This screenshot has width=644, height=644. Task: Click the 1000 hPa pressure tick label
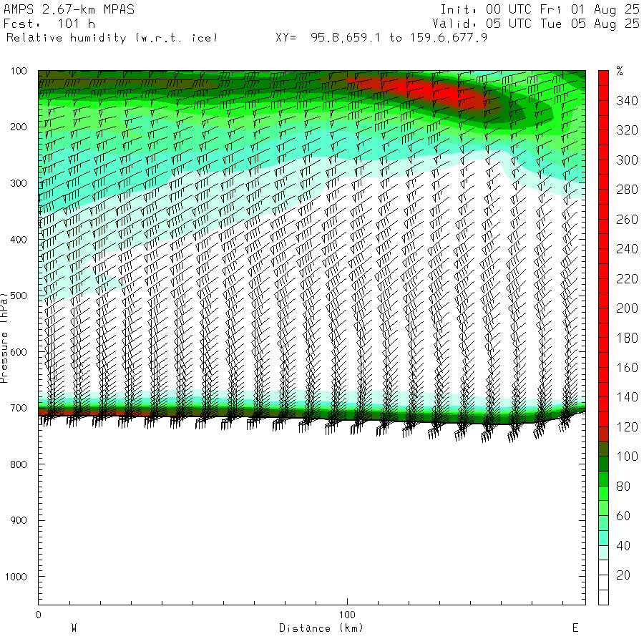16,577
